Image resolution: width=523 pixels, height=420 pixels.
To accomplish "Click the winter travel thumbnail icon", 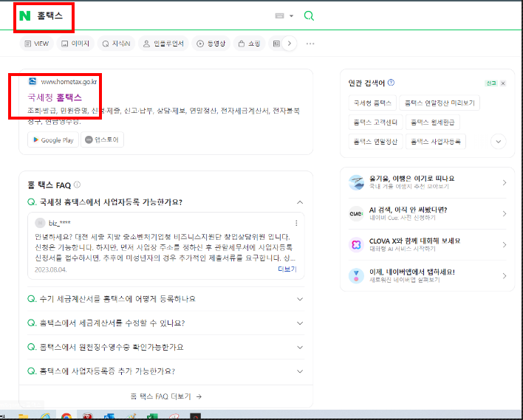I will [356, 182].
